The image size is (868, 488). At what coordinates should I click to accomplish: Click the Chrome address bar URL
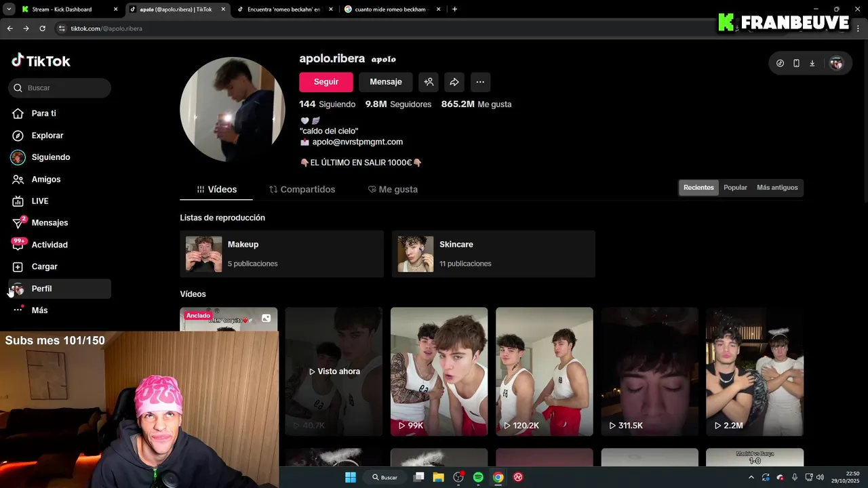(x=106, y=28)
